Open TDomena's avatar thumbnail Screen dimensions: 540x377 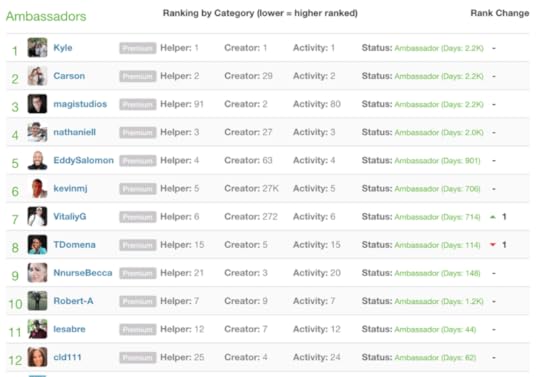(37, 245)
